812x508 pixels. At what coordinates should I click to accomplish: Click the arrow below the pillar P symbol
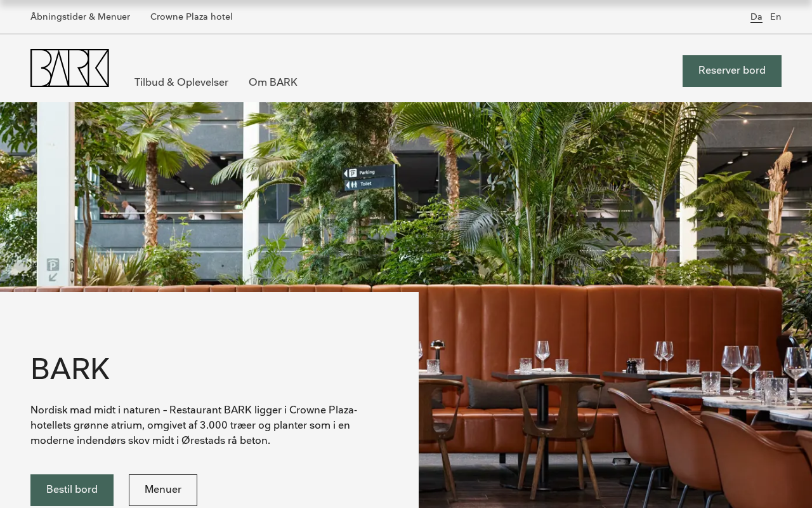(x=53, y=277)
